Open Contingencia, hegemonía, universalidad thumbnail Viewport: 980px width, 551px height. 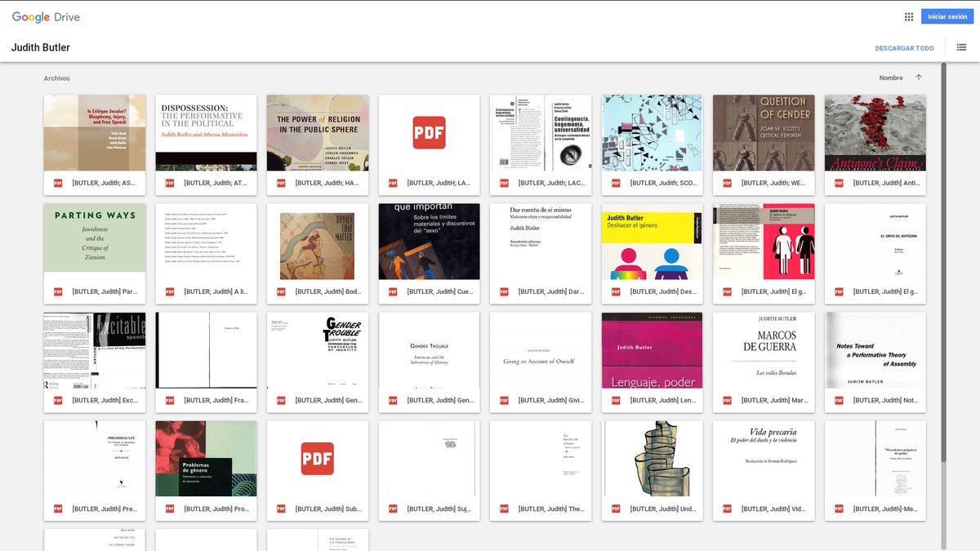point(541,133)
